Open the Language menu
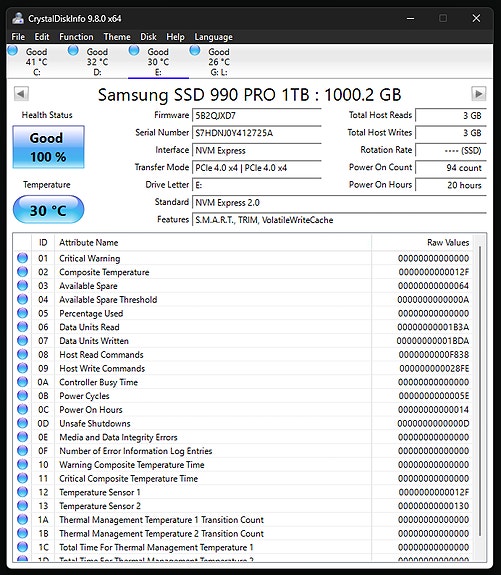Image resolution: width=501 pixels, height=575 pixels. click(x=213, y=37)
